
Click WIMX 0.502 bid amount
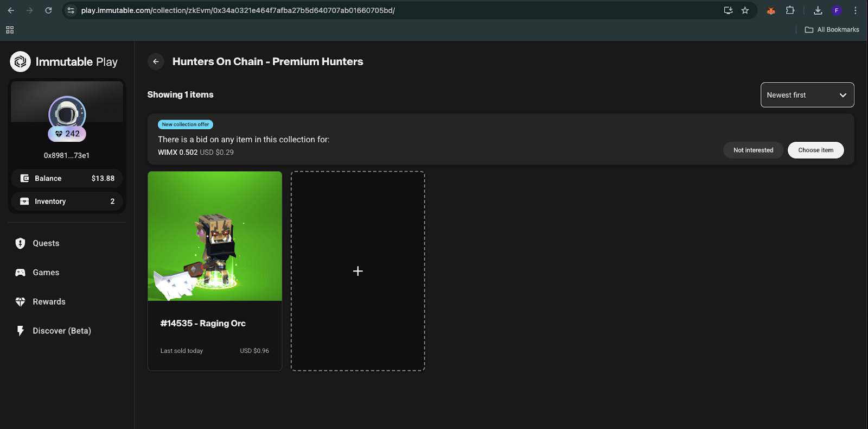[x=178, y=153]
